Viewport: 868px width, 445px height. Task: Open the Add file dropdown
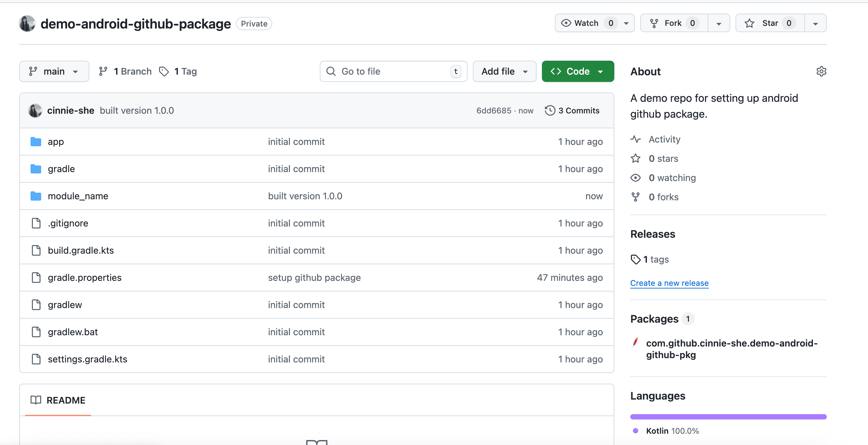[504, 71]
